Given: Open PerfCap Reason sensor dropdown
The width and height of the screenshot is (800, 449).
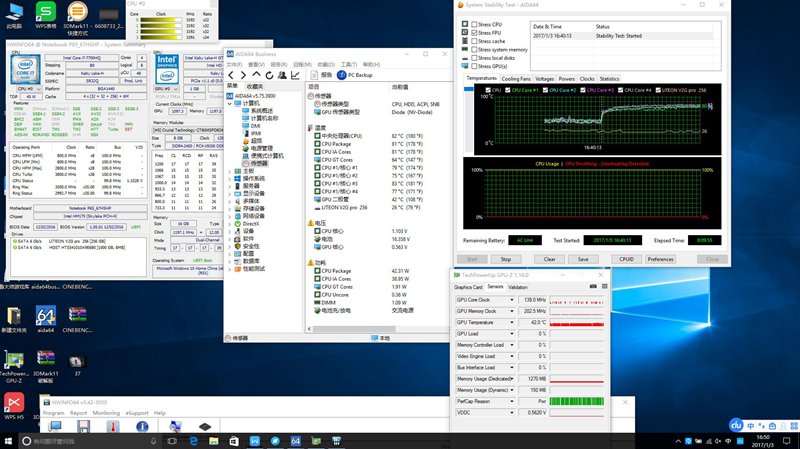Looking at the screenshot, I should pyautogui.click(x=512, y=401).
